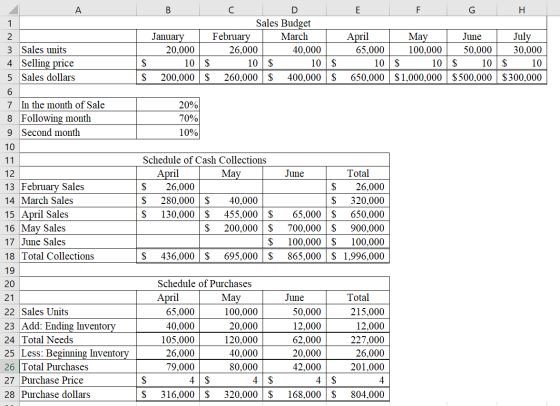Click Total Collections May 695,000
The image size is (560, 406).
pyautogui.click(x=231, y=256)
